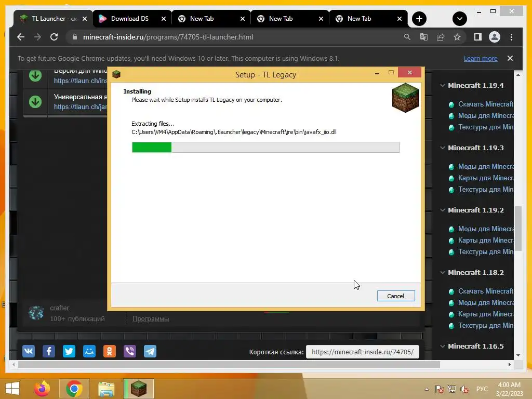Click the Learn more link
The image size is (532, 399).
click(481, 58)
